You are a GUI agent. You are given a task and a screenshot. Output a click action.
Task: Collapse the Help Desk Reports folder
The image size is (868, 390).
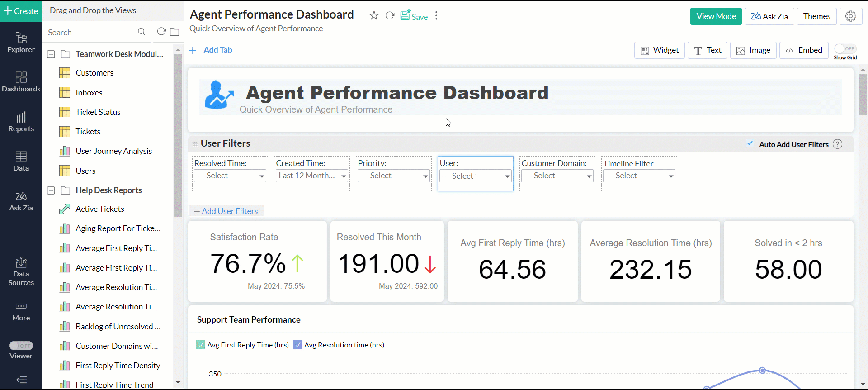(x=51, y=190)
